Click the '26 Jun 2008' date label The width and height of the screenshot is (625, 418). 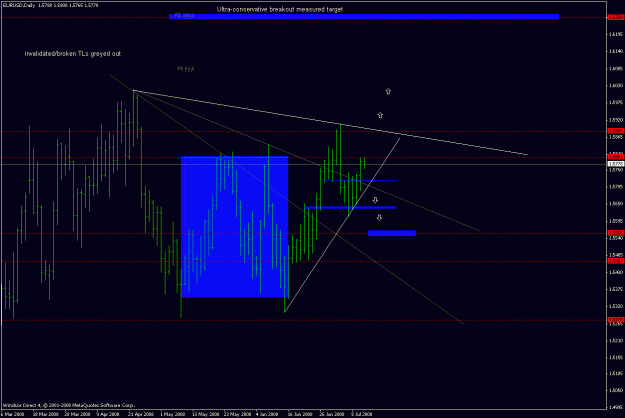(x=332, y=414)
